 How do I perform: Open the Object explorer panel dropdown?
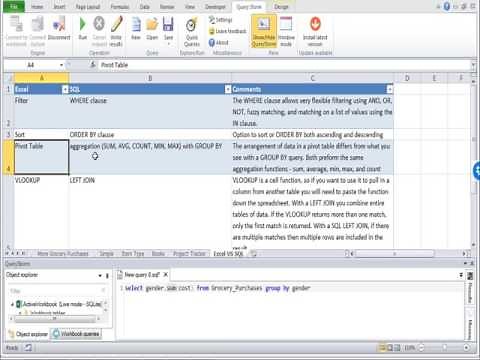click(100, 275)
